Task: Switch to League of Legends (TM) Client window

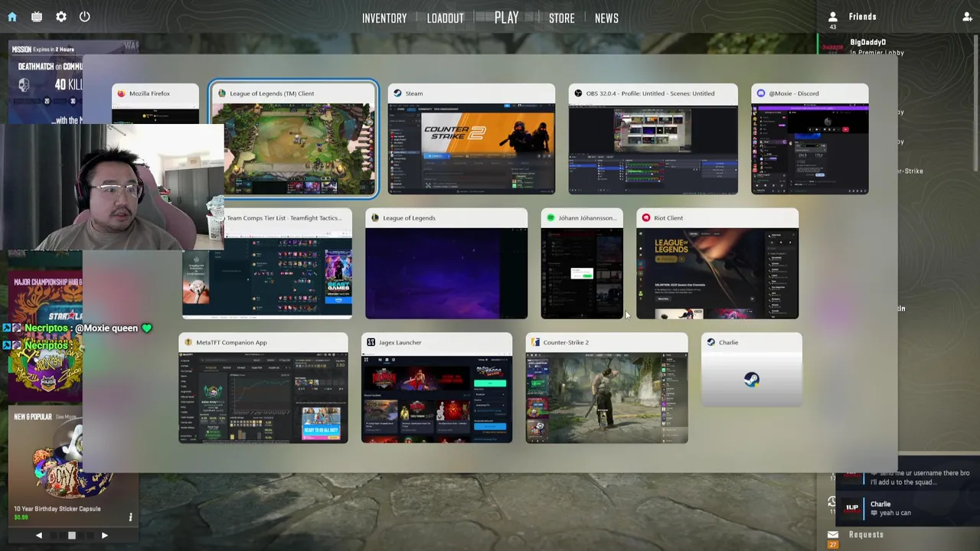Action: 294,139
